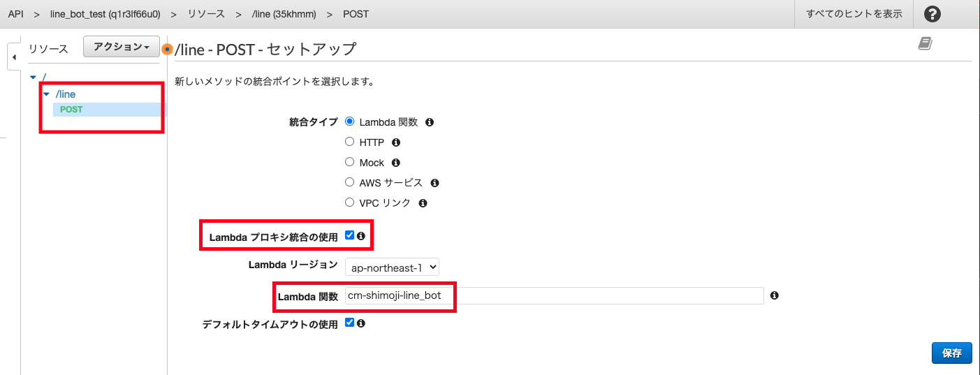The width and height of the screenshot is (980, 375).
Task: Click info icon next to HTTP option
Action: 396,142
